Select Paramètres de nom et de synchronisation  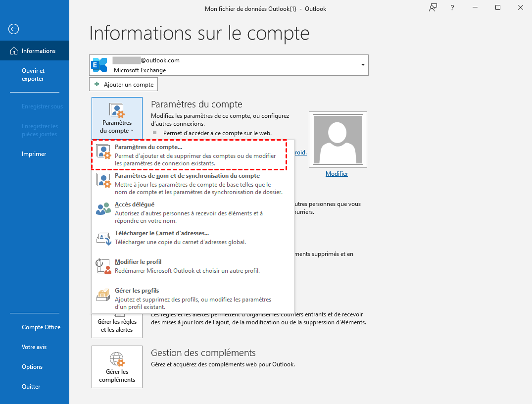193,184
